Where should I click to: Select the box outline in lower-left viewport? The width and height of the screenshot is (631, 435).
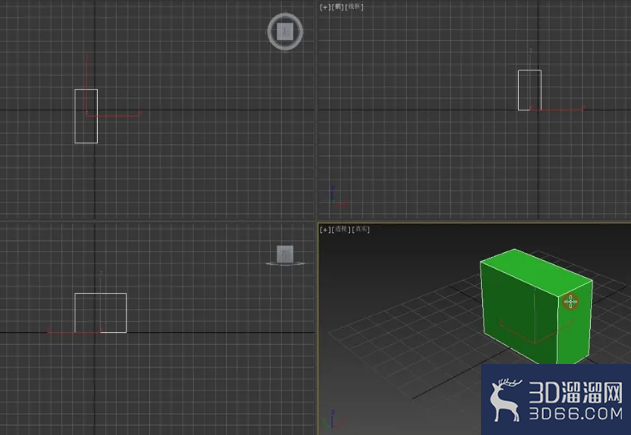[101, 313]
